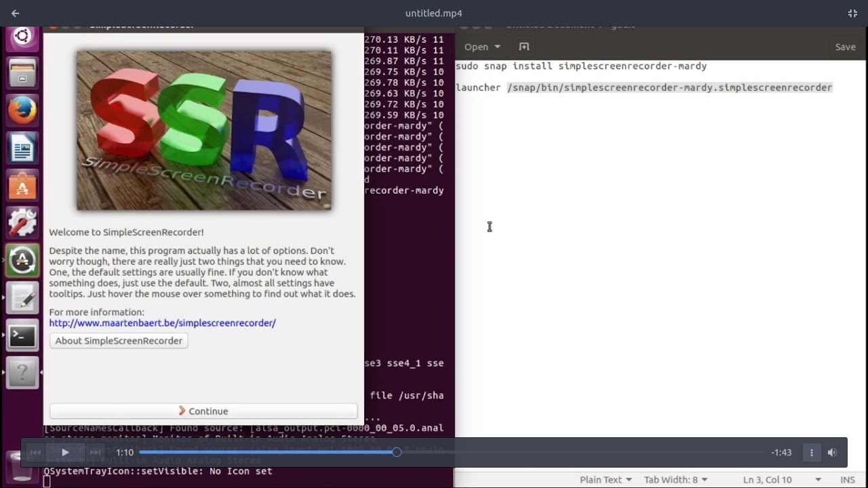Viewport: 868px width, 488px height.
Task: Click the 'sudo snap install' line in gedit
Action: click(x=581, y=66)
